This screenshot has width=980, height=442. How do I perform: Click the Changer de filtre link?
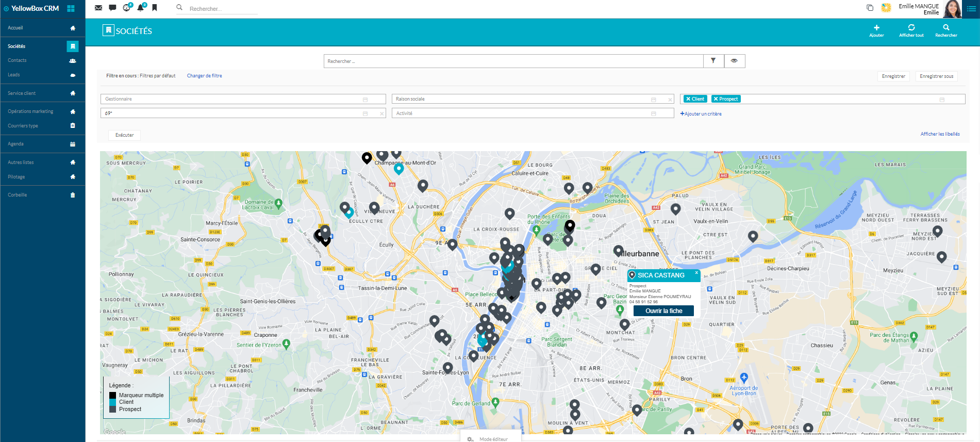pos(204,76)
